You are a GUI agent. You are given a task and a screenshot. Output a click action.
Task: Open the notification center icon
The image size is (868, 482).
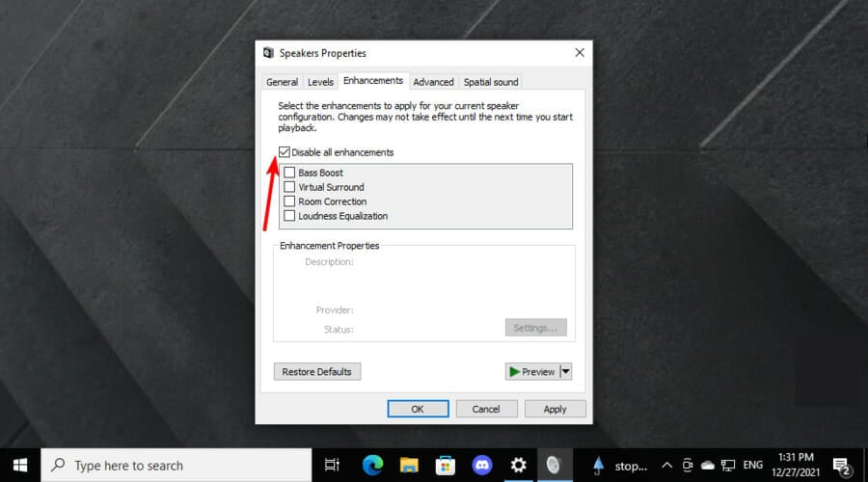842,466
